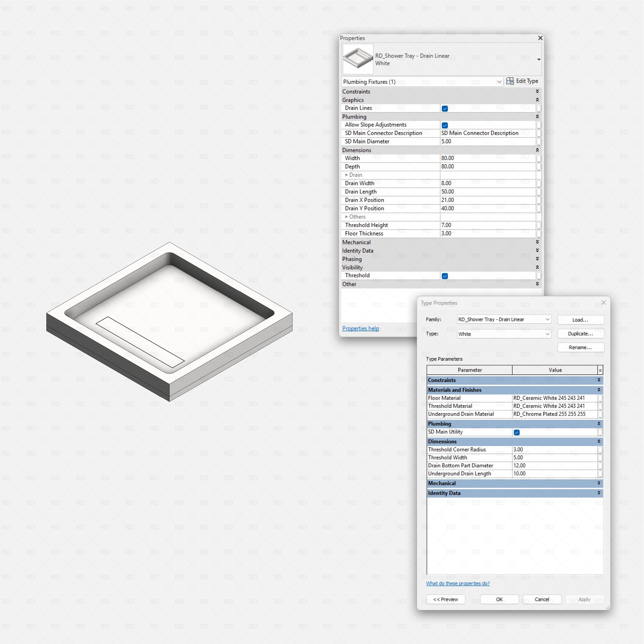This screenshot has height=644, width=644.
Task: Click the associate button beside Drain Lines
Action: coord(538,108)
